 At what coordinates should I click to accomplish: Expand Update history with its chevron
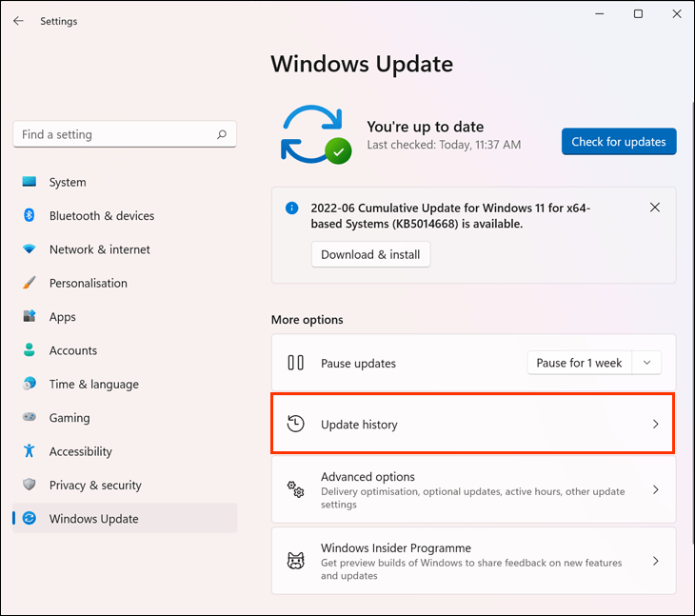[x=656, y=424]
